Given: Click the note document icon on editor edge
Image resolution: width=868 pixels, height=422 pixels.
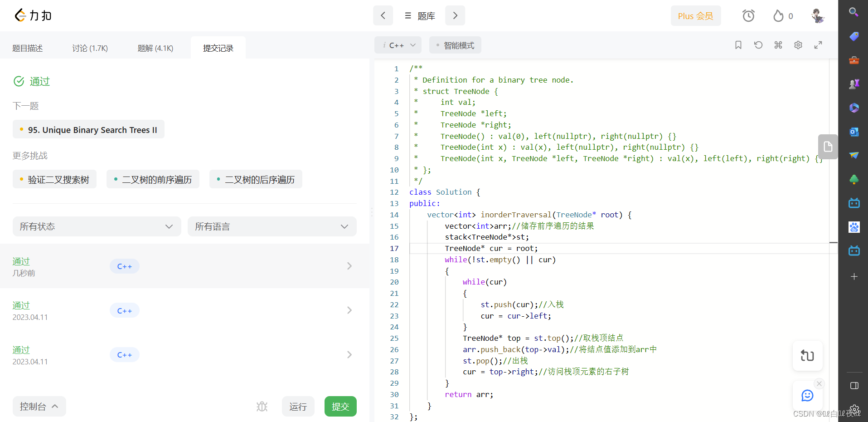Looking at the screenshot, I should (x=828, y=147).
